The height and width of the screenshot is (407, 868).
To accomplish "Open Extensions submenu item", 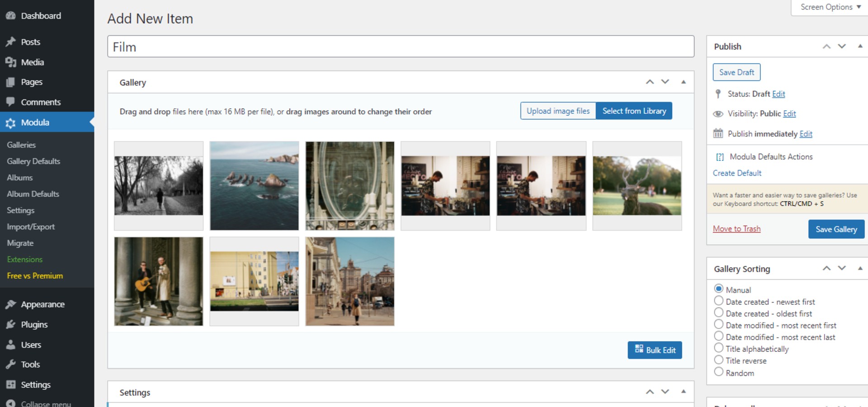I will click(25, 260).
